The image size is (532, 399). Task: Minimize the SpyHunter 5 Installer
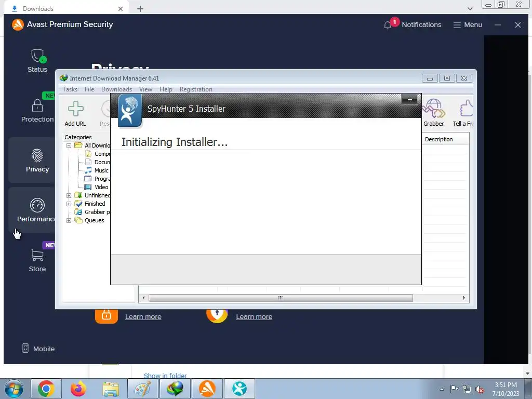point(409,100)
